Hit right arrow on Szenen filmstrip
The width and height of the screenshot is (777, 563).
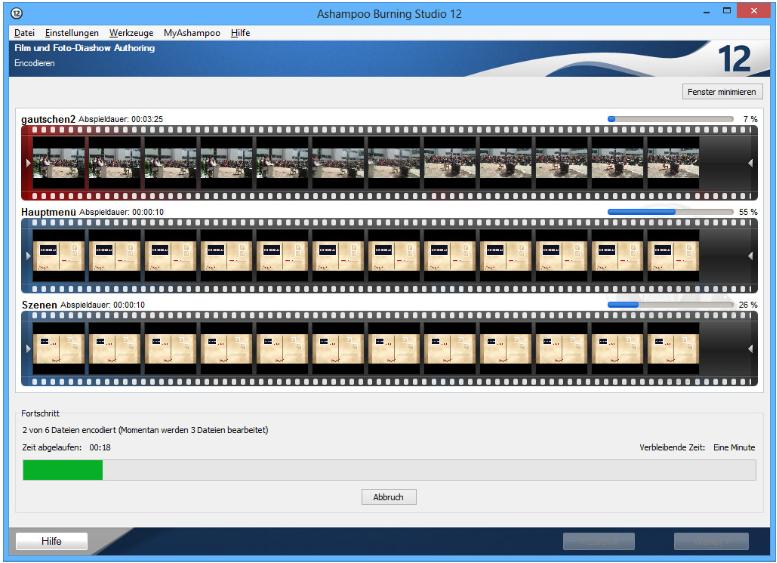751,348
